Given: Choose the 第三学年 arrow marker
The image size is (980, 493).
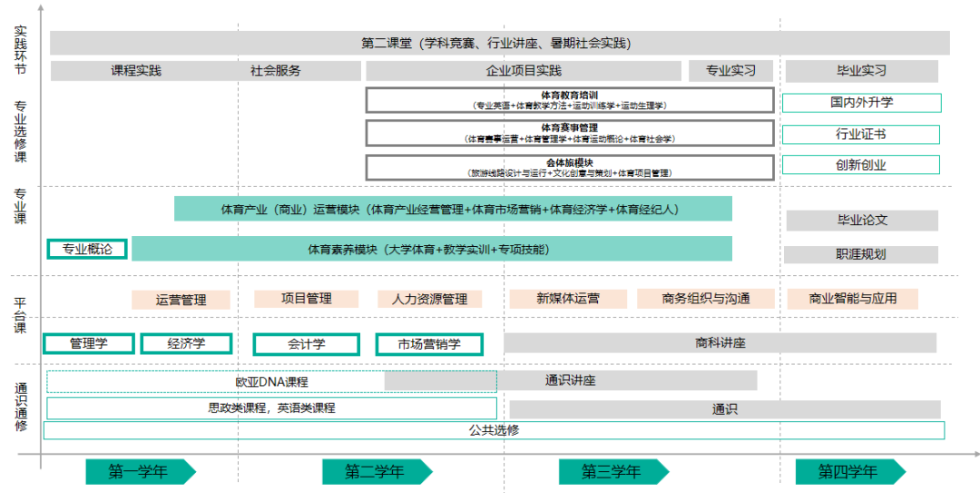Looking at the screenshot, I should pos(612,471).
